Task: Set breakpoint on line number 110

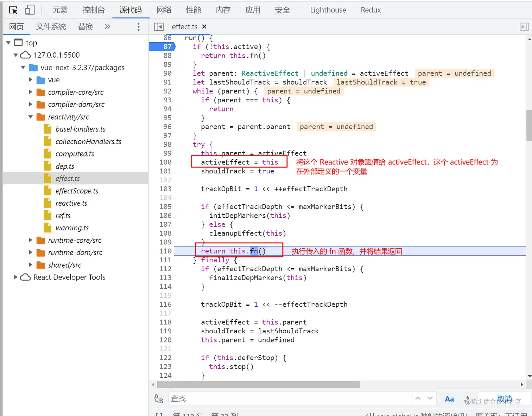Action: point(165,251)
